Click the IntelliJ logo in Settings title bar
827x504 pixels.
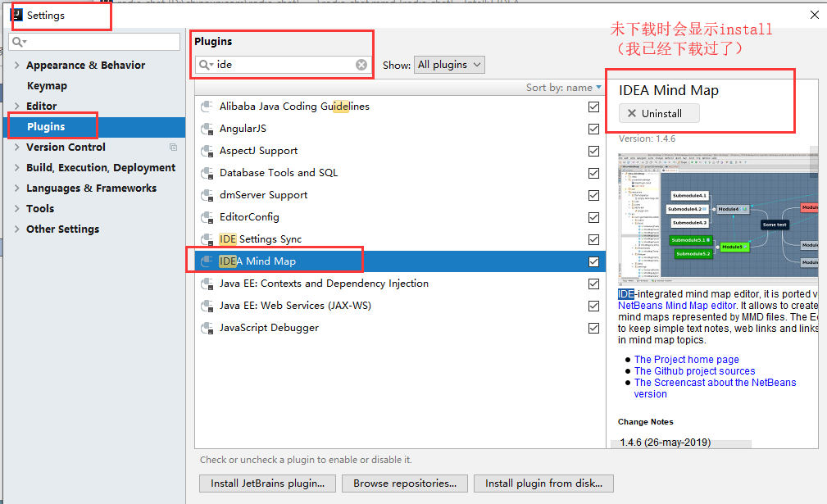[x=16, y=15]
